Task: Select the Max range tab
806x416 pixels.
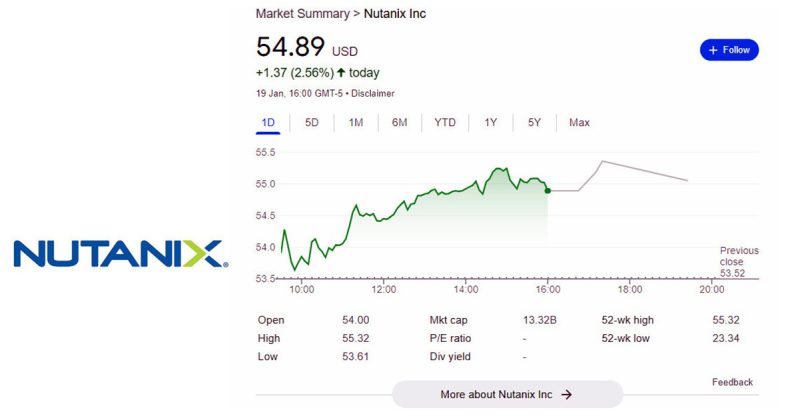Action: tap(579, 123)
